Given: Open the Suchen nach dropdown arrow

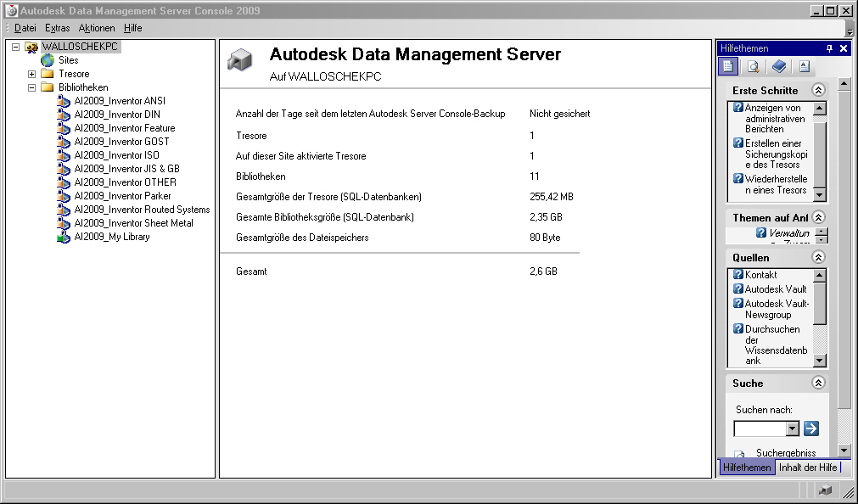Looking at the screenshot, I should pyautogui.click(x=793, y=429).
